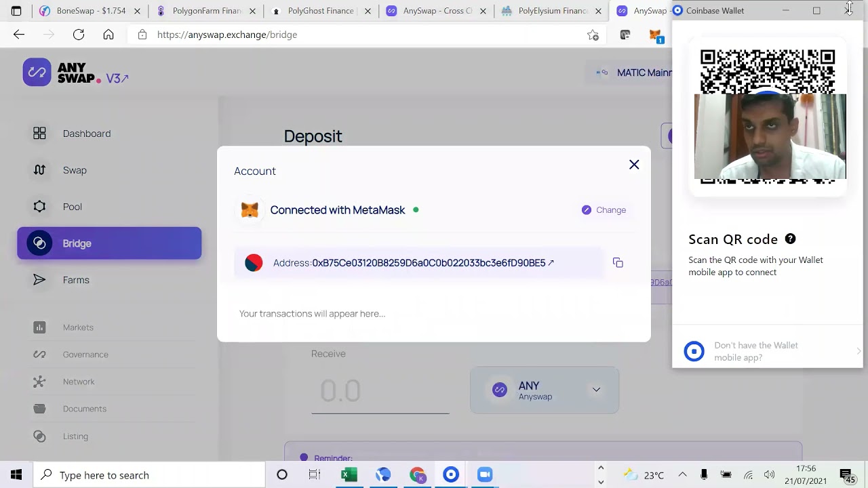The height and width of the screenshot is (488, 868).
Task: Click the Scan QR code help icon
Action: click(790, 239)
